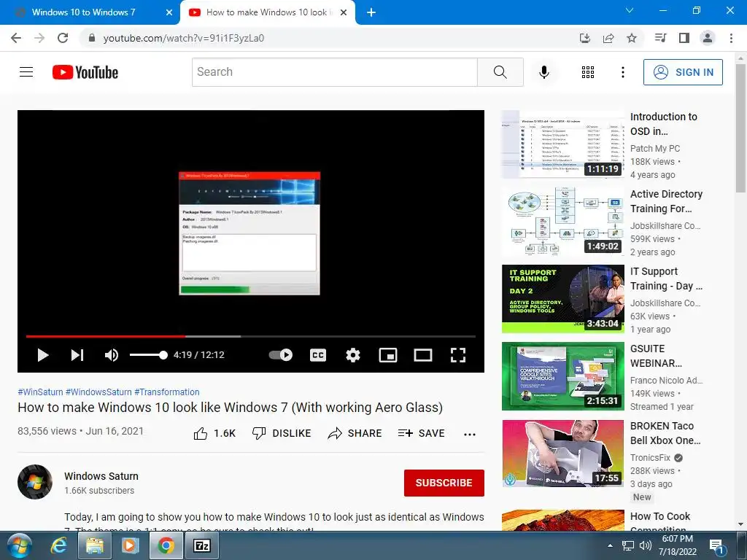Open the Chrome profile avatar
The width and height of the screenshot is (747, 560).
(708, 38)
